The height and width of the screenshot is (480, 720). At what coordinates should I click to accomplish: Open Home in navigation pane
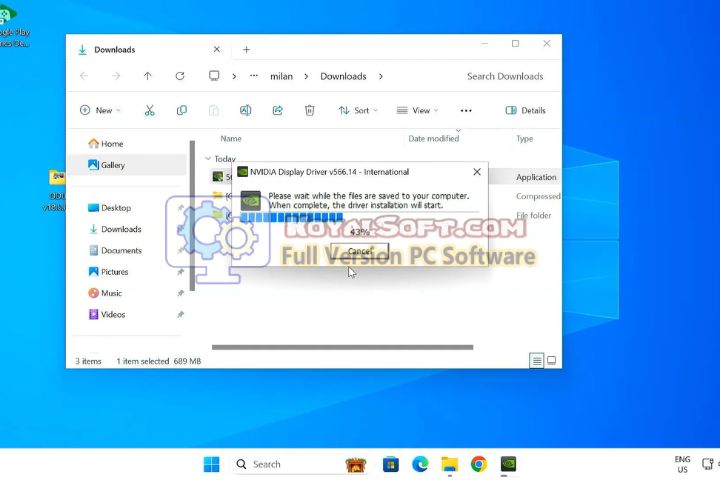(x=106, y=144)
